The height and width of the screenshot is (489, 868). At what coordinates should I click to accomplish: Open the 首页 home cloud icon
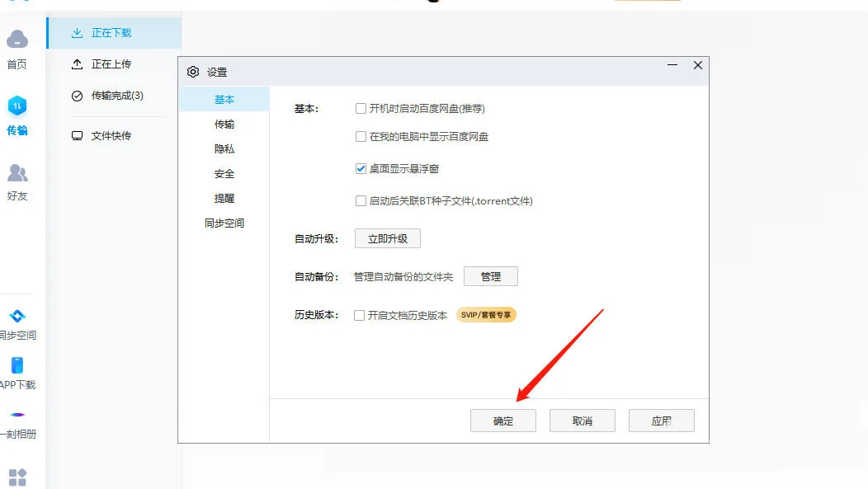pyautogui.click(x=17, y=40)
